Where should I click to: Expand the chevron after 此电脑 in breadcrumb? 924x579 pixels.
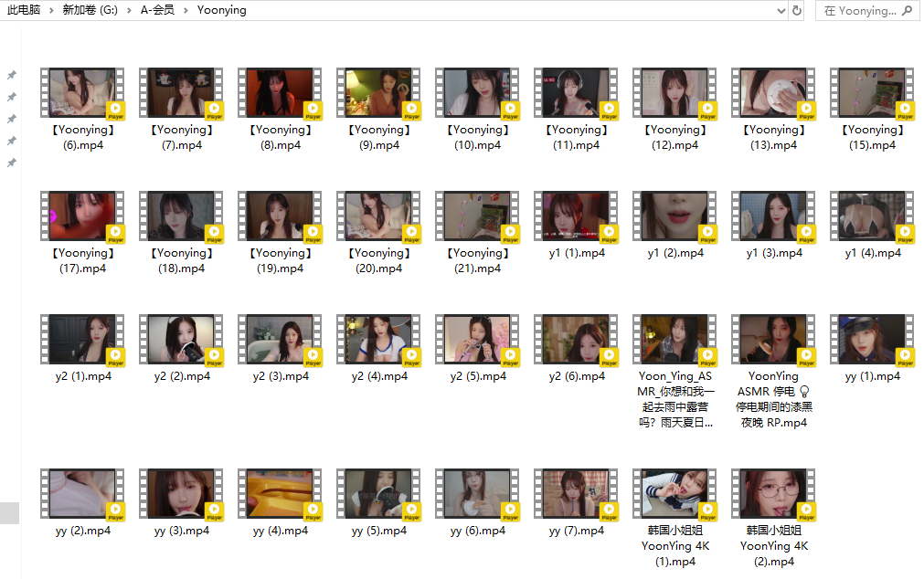51,11
